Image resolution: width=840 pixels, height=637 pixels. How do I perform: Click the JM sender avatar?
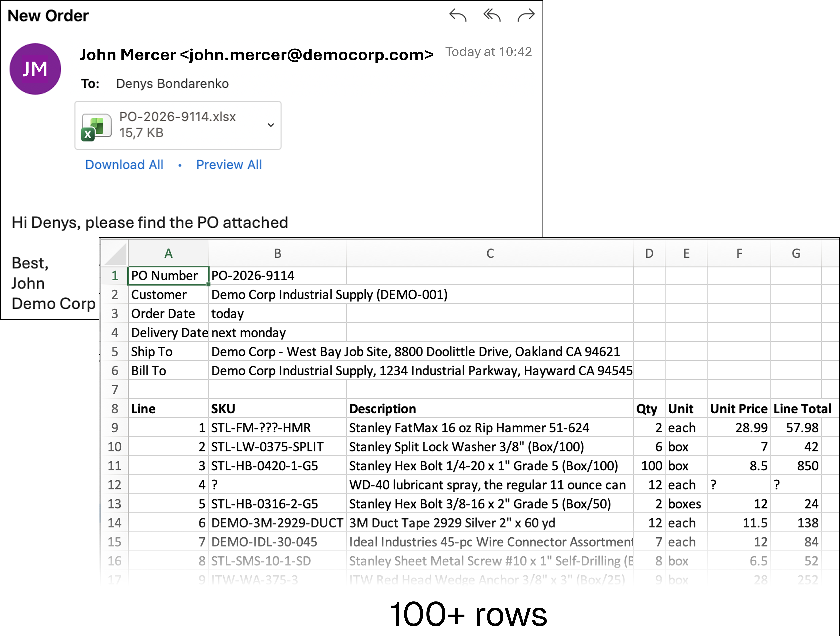click(x=35, y=69)
